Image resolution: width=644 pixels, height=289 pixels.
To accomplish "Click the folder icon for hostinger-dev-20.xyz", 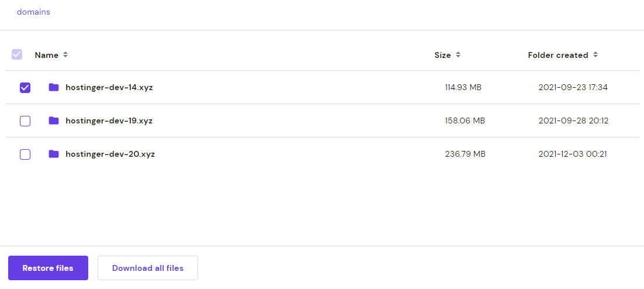I will pos(54,154).
